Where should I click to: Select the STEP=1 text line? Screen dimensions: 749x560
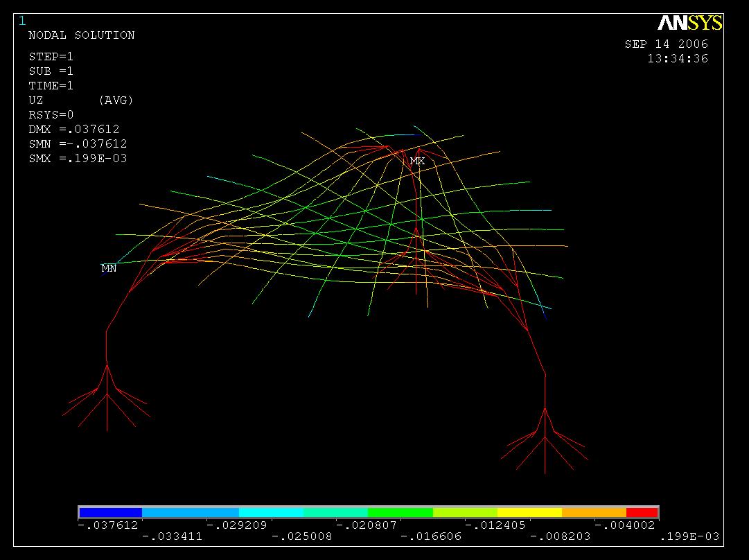pyautogui.click(x=51, y=57)
